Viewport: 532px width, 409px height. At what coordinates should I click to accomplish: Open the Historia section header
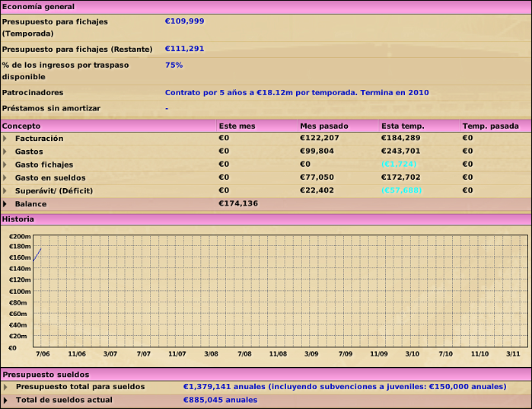click(266, 219)
